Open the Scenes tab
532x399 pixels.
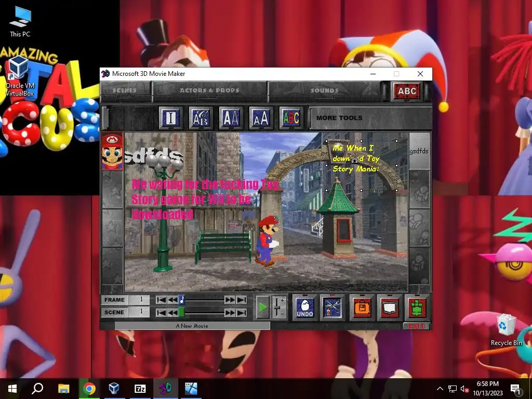click(x=125, y=90)
